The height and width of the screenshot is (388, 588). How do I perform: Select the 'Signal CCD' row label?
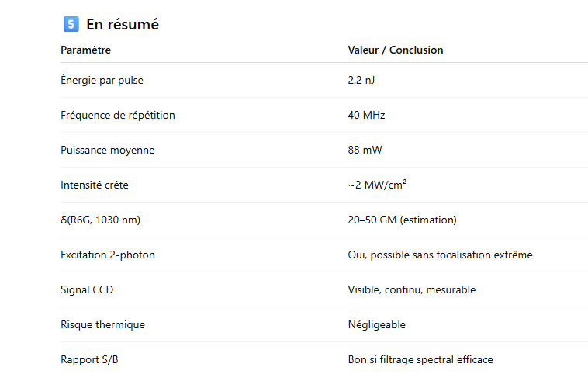pyautogui.click(x=87, y=289)
